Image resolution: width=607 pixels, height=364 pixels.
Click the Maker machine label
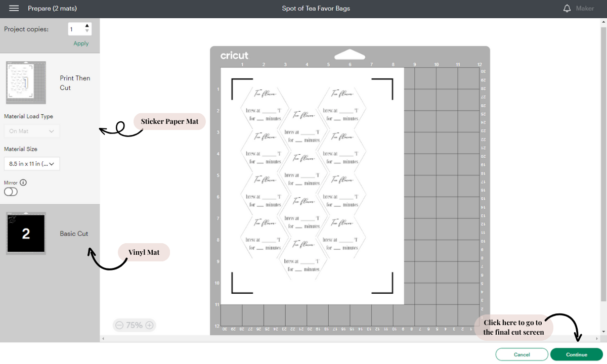(585, 9)
